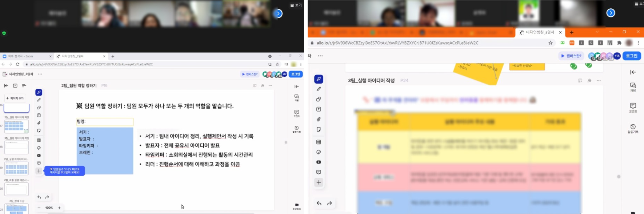Screen dimensions: 644x214
Task: Select the pointer tool in left canvas toolbar
Action: [39, 92]
